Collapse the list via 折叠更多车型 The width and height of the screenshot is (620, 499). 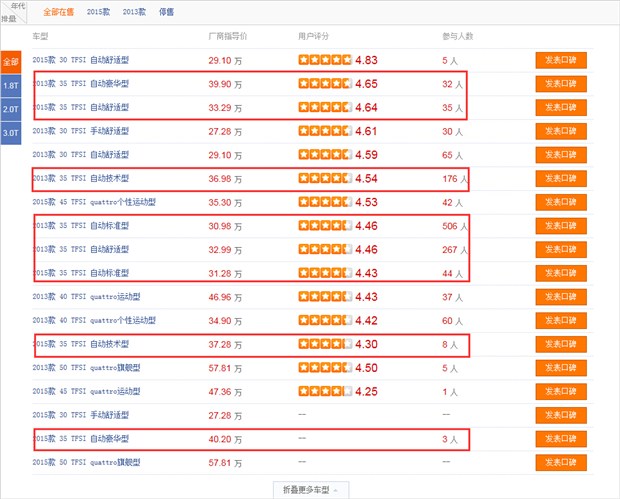(309, 489)
